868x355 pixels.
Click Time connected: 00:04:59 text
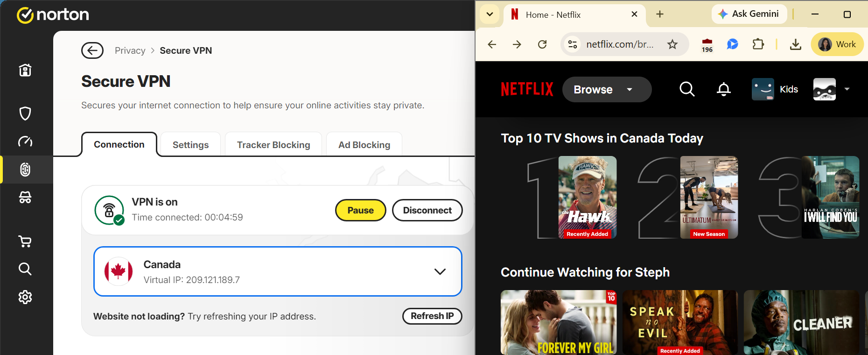(187, 217)
